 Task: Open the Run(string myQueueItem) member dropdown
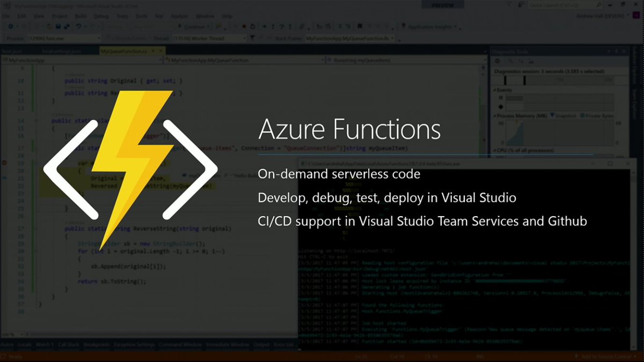(x=406, y=61)
